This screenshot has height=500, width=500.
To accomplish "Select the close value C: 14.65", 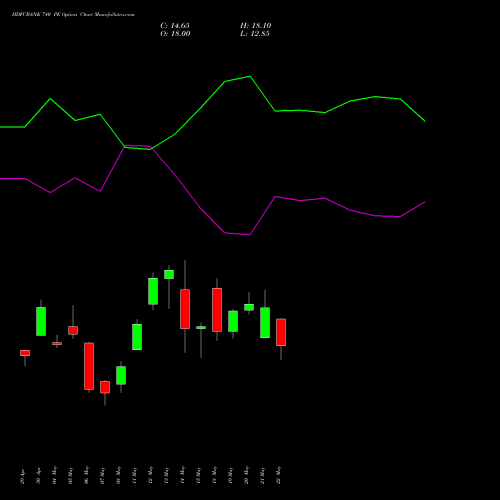I will (x=175, y=26).
